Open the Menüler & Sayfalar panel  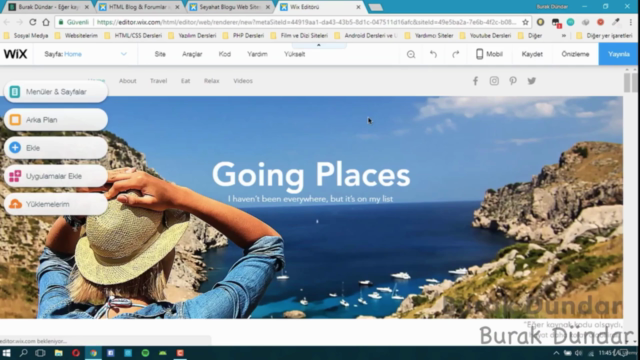click(56, 92)
